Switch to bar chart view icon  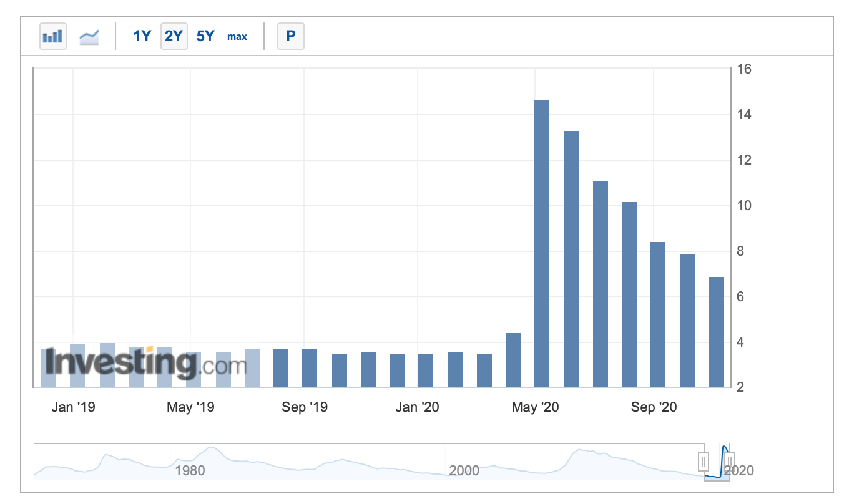pyautogui.click(x=52, y=36)
